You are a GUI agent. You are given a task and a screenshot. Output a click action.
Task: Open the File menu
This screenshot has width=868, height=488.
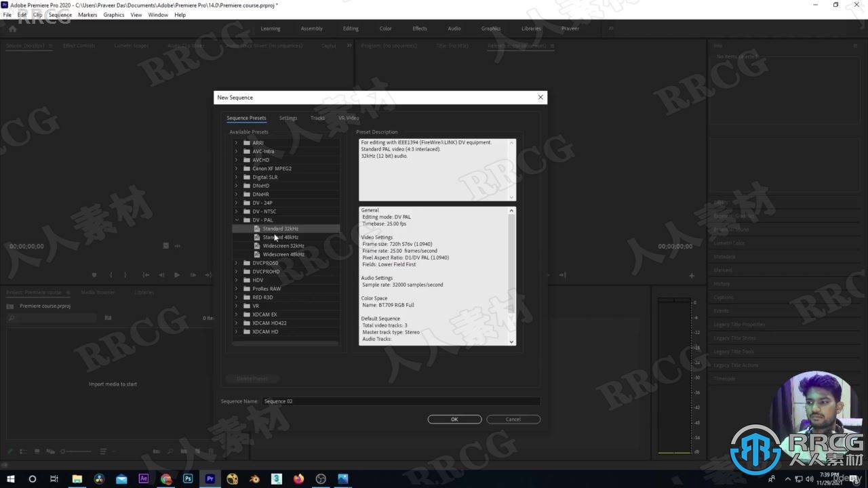pyautogui.click(x=7, y=14)
